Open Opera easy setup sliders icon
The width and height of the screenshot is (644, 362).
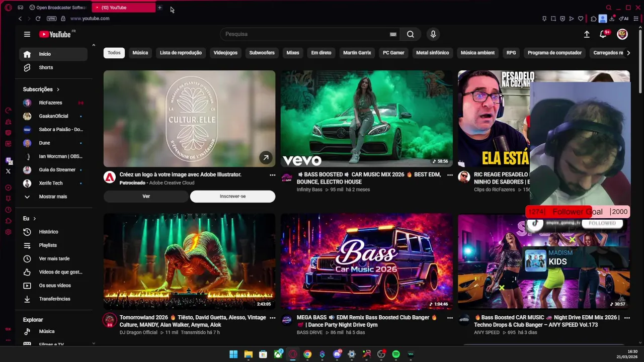(x=636, y=19)
